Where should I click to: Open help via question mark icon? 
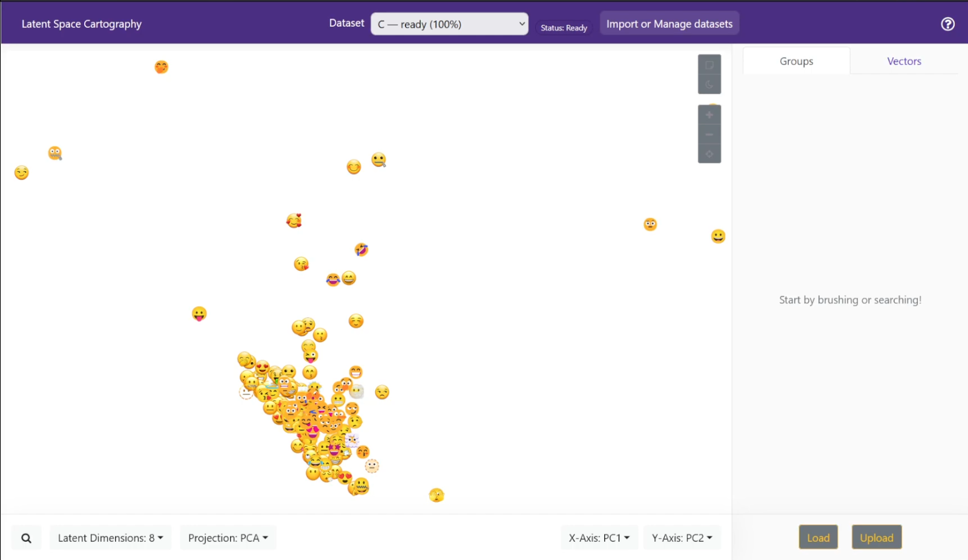pyautogui.click(x=947, y=24)
